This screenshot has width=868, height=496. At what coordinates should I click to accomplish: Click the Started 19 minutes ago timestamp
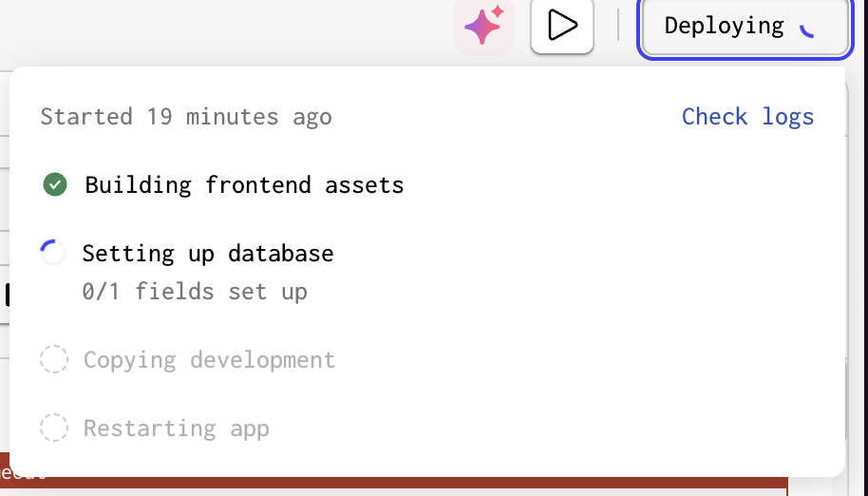click(x=186, y=117)
